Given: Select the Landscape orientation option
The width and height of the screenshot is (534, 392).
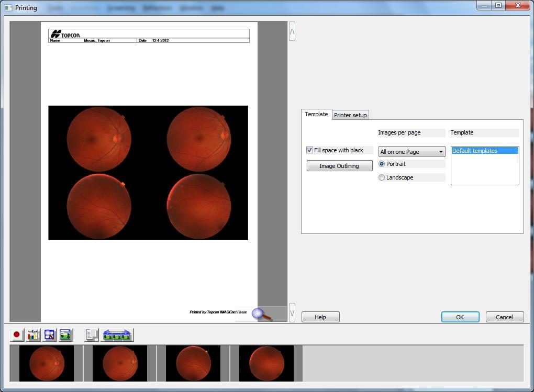Looking at the screenshot, I should [x=382, y=177].
